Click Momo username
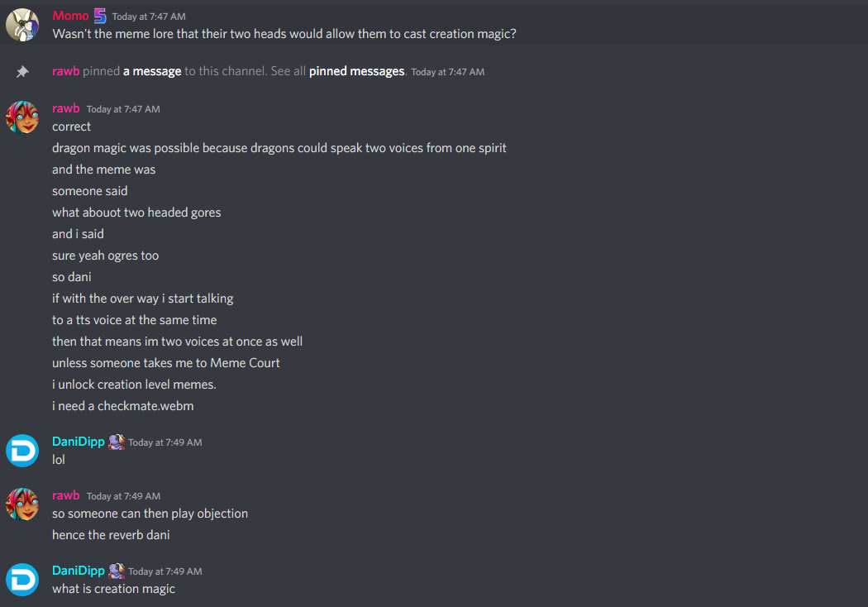This screenshot has height=607, width=868. point(70,16)
